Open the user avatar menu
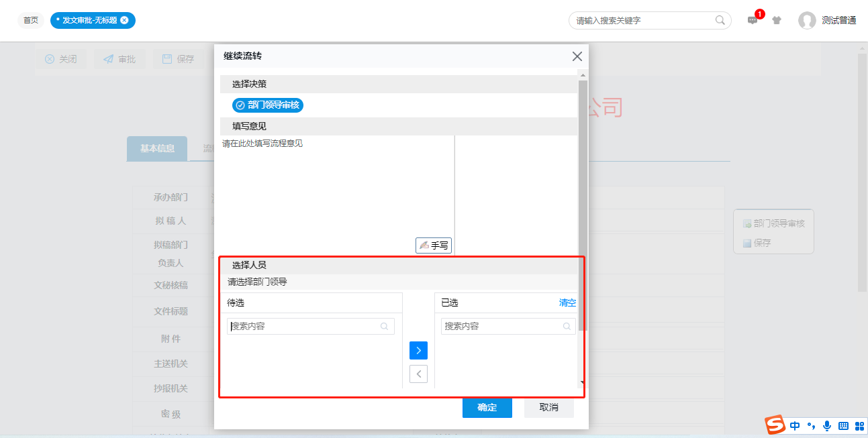The width and height of the screenshot is (868, 438). 807,20
